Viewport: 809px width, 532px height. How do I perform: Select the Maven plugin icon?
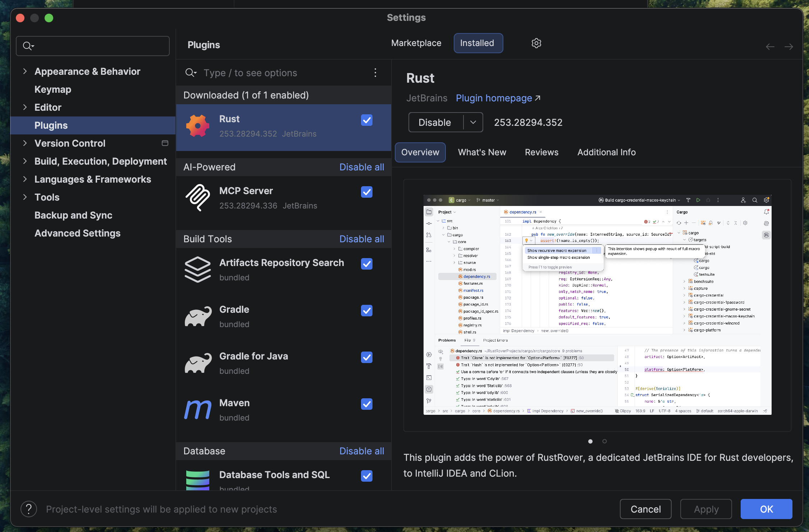(198, 410)
